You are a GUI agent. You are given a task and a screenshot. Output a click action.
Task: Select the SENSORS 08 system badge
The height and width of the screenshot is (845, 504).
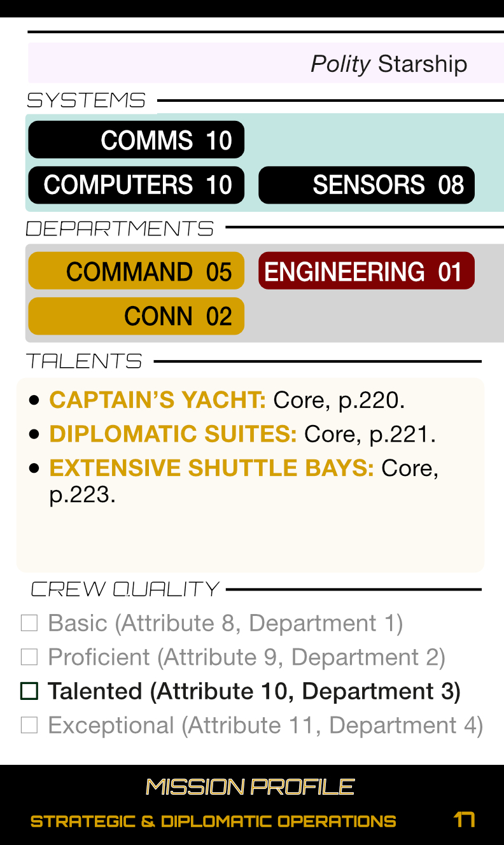(367, 185)
